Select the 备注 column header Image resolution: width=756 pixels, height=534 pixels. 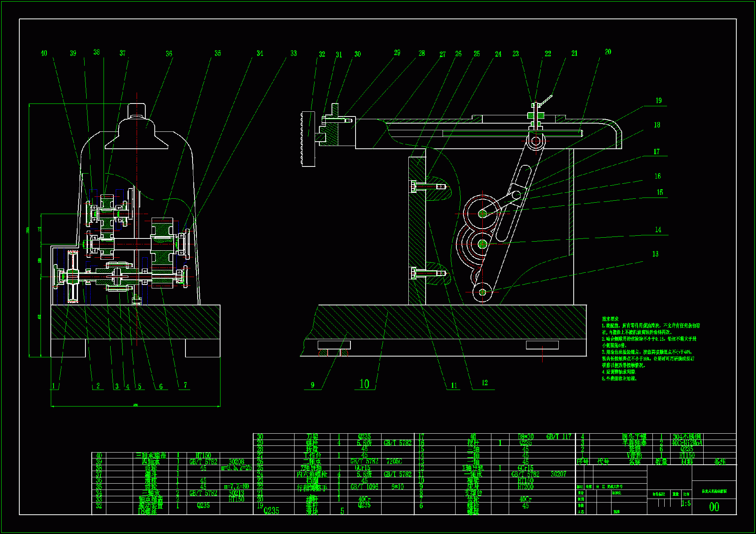click(720, 462)
